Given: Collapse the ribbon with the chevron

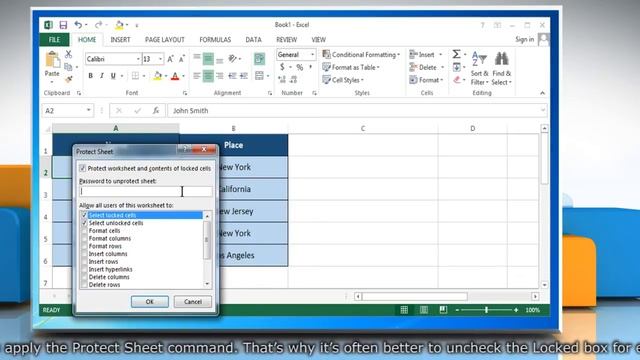Looking at the screenshot, I should tap(542, 93).
